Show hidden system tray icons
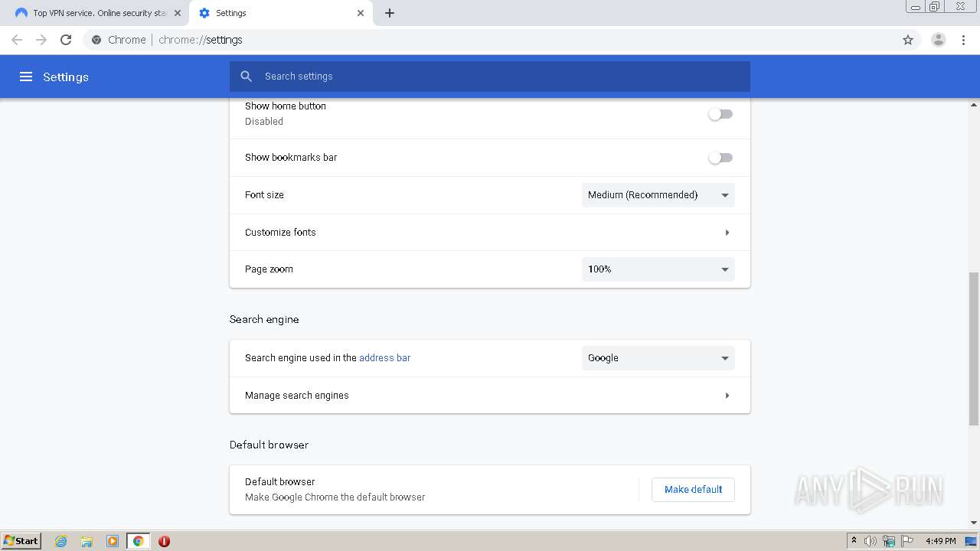Viewport: 980px width, 551px height. pos(854,541)
